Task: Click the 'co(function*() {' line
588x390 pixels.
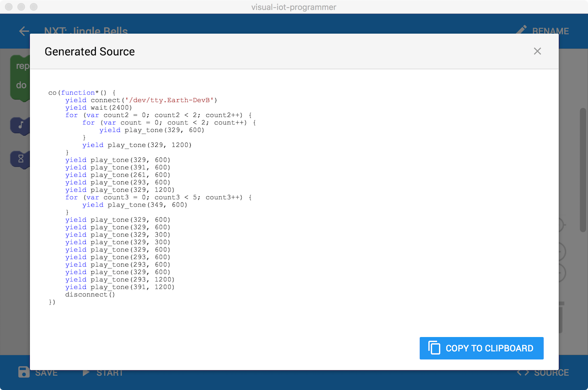Action: coord(82,92)
